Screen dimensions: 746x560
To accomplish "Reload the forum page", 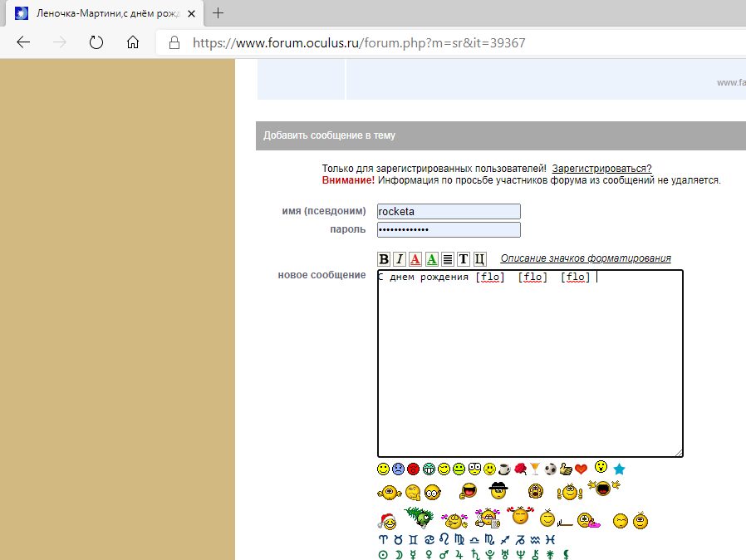I will point(96,42).
